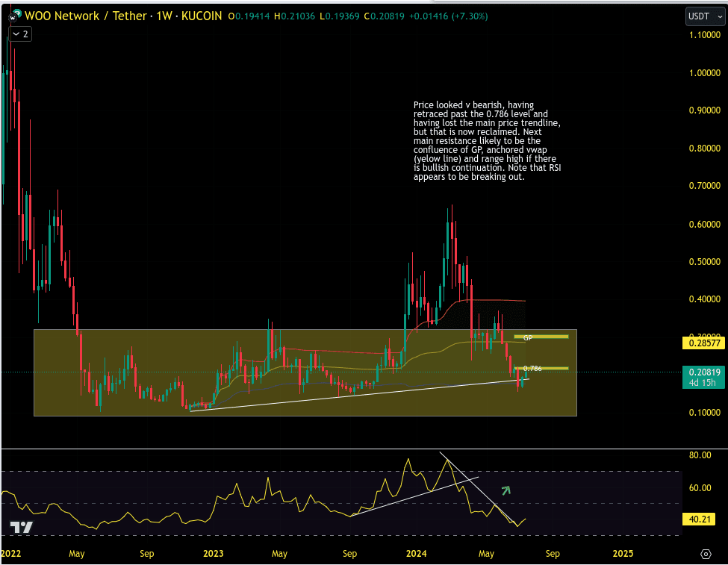Click the H0.21036 high value

click(294, 16)
